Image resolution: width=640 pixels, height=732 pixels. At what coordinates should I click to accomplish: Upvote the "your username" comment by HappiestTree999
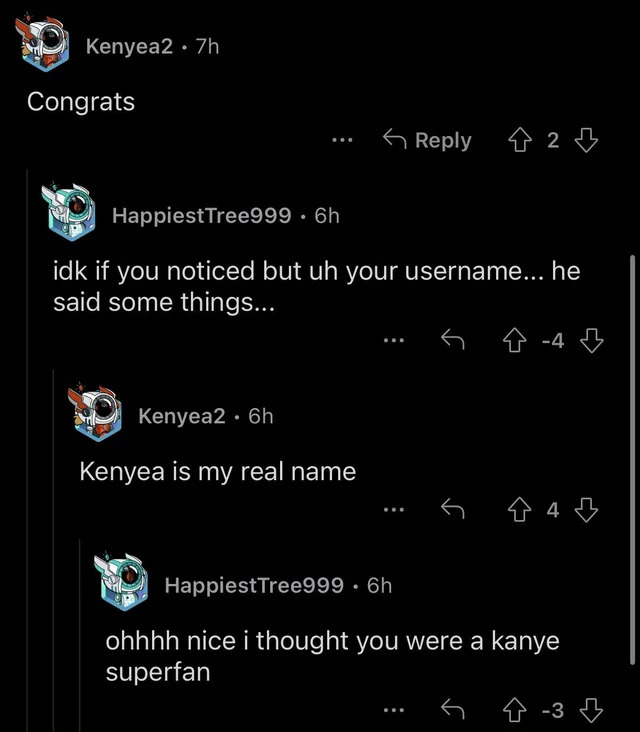click(516, 342)
